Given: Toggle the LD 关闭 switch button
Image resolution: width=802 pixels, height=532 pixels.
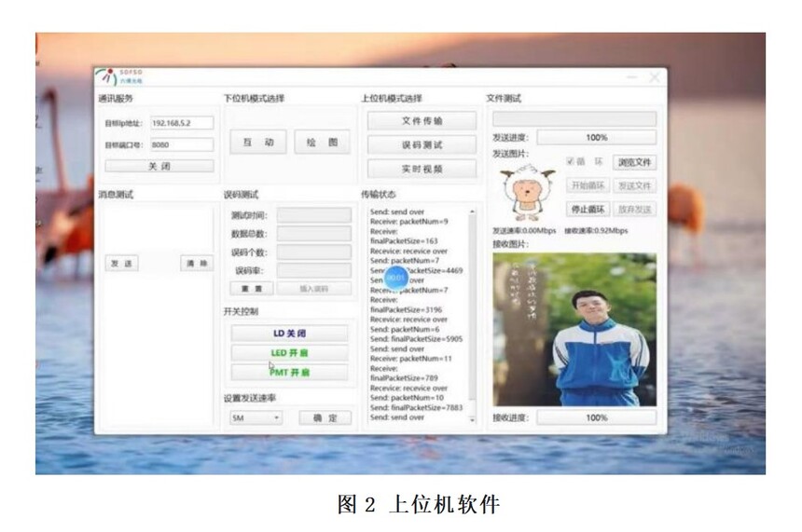Looking at the screenshot, I should coord(289,334).
